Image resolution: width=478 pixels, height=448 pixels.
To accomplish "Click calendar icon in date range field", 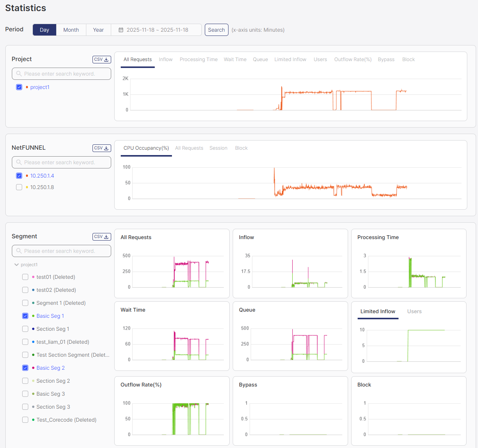I will [x=121, y=30].
